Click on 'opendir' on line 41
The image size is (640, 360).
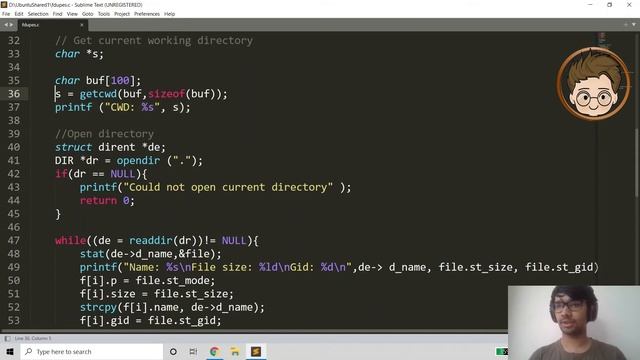[x=138, y=160]
